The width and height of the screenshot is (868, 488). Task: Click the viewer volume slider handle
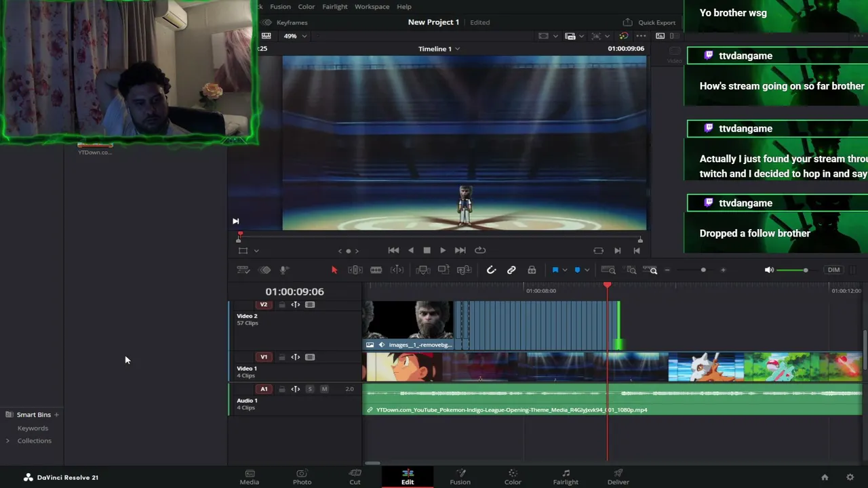(806, 270)
